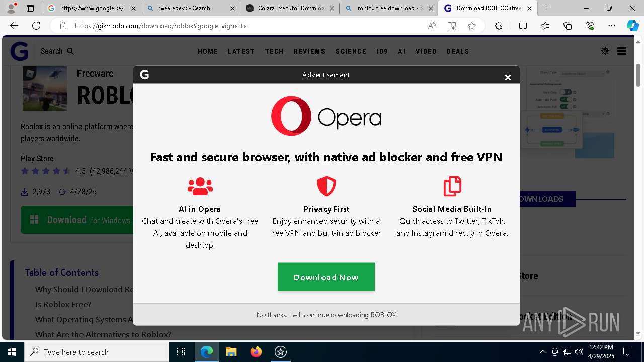Open Task View on the taskbar

tap(181, 352)
